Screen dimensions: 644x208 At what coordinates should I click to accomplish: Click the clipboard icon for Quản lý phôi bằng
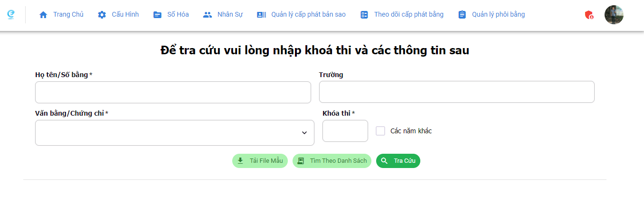462,15
